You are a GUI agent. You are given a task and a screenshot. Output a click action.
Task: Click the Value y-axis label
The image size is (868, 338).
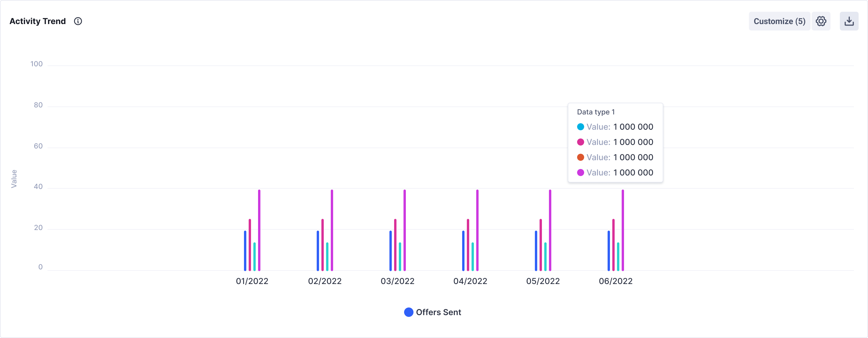coord(14,179)
